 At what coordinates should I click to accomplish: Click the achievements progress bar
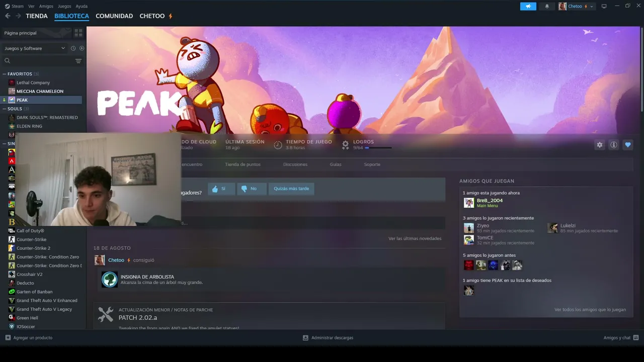pyautogui.click(x=378, y=148)
